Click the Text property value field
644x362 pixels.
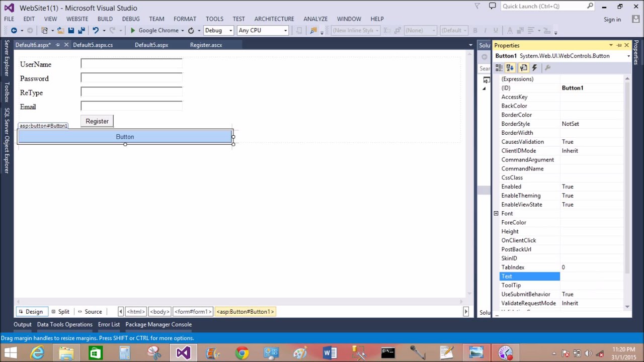[x=592, y=277]
